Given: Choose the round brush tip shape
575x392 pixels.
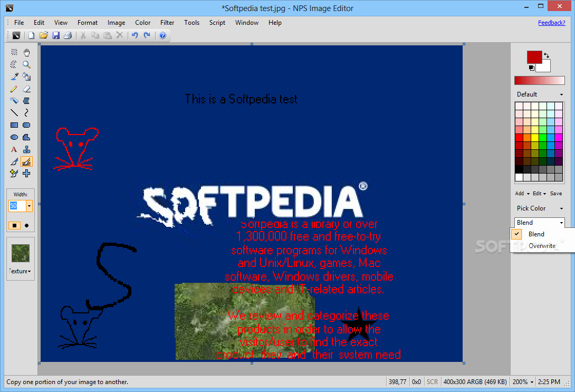Looking at the screenshot, I should [26, 225].
